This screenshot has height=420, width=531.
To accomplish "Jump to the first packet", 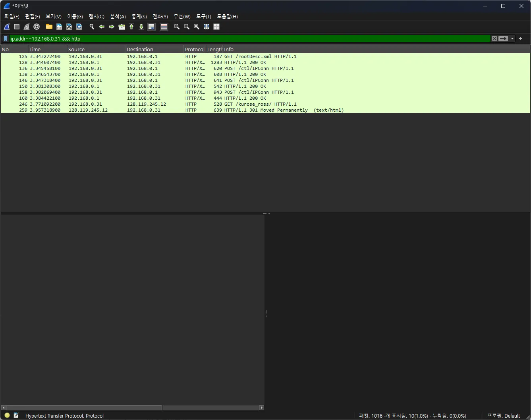I will (x=131, y=27).
